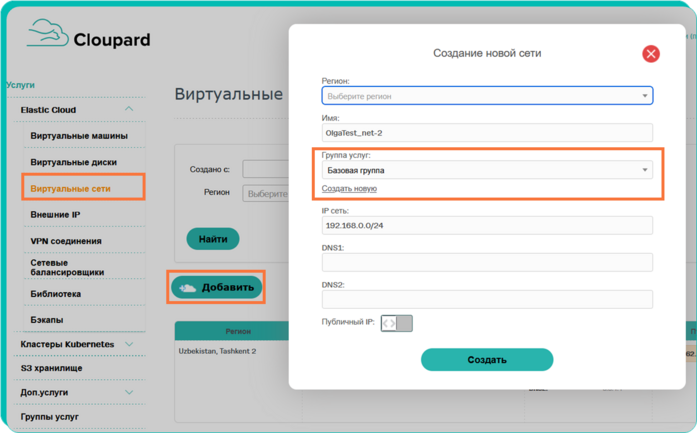Expand the Кластеры Kubernetes section

(x=129, y=345)
